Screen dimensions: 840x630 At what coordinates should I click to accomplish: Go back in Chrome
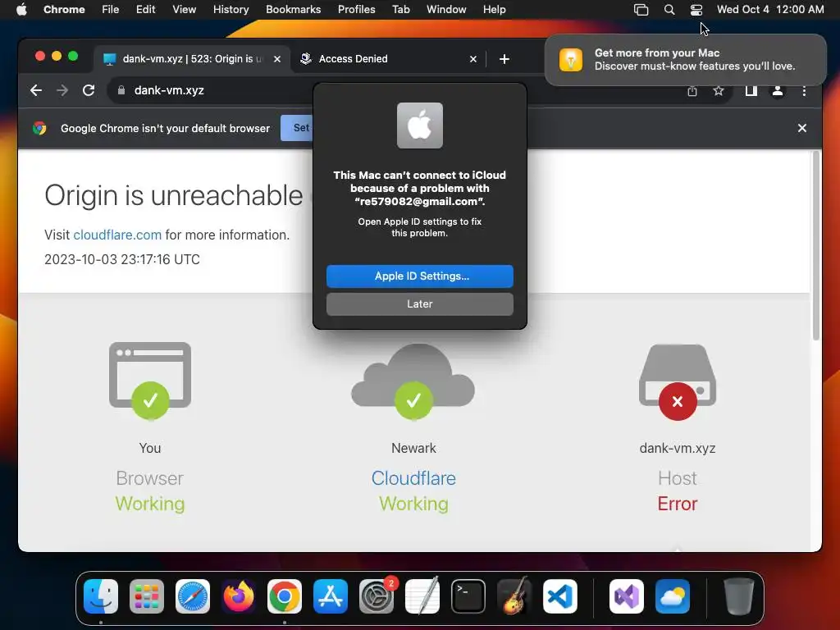point(36,90)
